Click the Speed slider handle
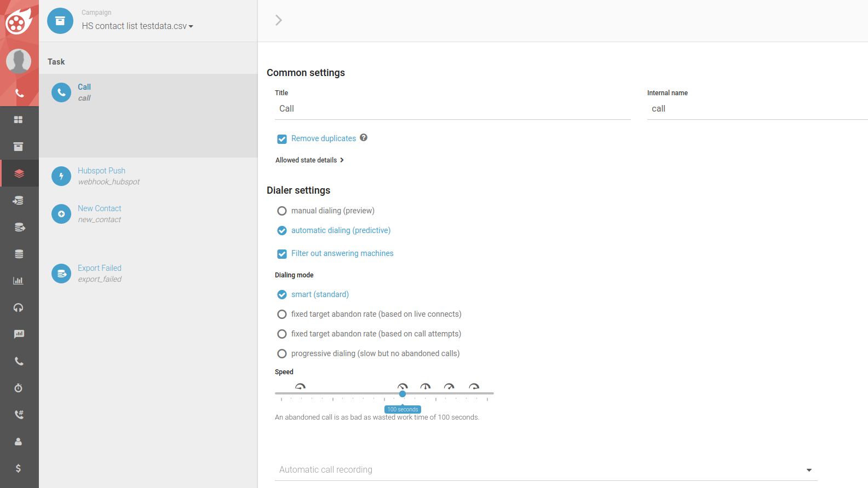This screenshot has height=488, width=868. (403, 394)
